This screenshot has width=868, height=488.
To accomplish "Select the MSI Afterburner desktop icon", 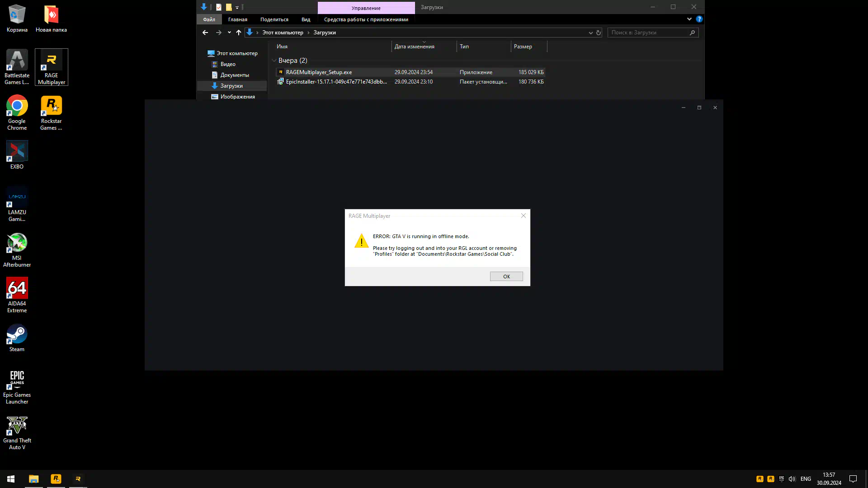I will pos(17,249).
